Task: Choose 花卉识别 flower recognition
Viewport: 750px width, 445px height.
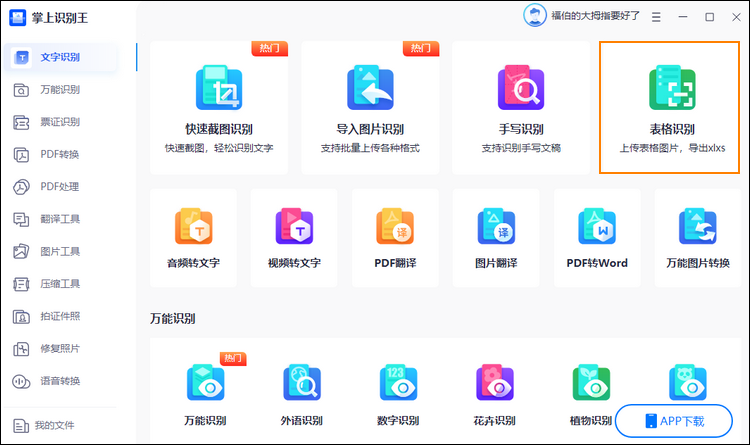Action: (495, 393)
